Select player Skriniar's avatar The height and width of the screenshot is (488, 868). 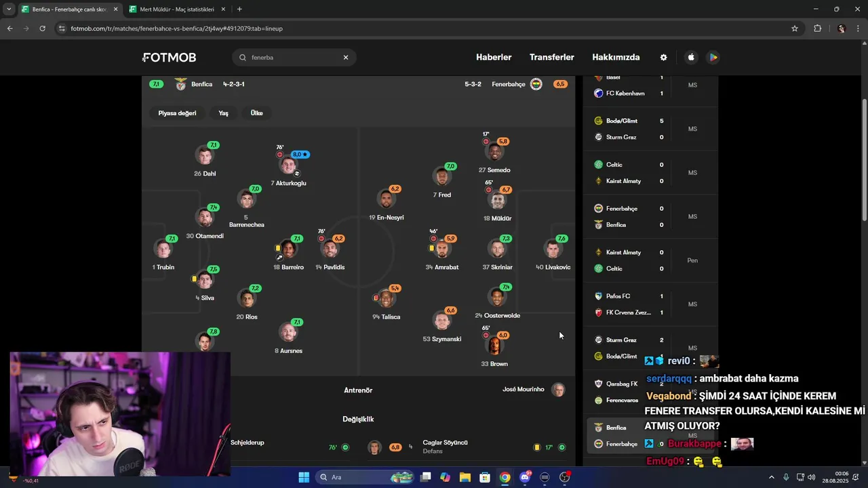pos(497,249)
